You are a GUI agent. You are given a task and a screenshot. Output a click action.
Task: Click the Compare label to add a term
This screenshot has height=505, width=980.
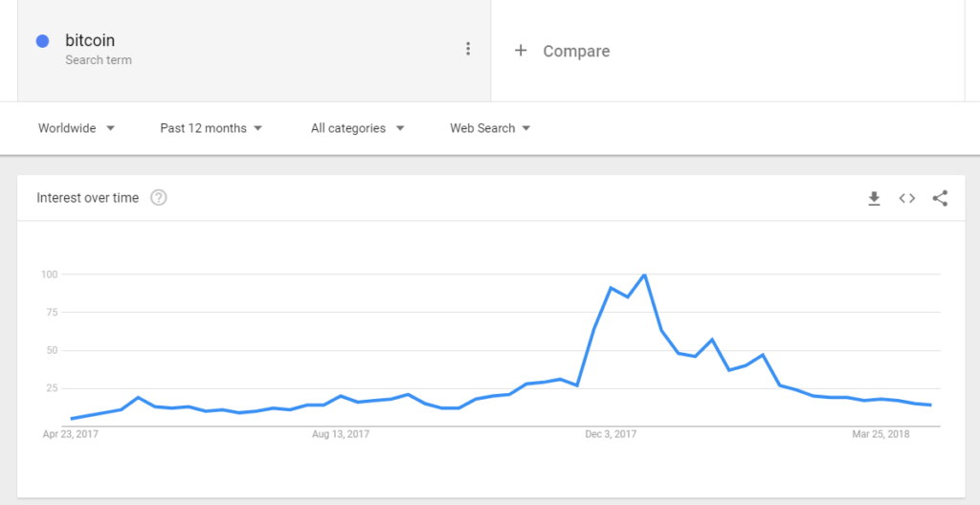(576, 52)
